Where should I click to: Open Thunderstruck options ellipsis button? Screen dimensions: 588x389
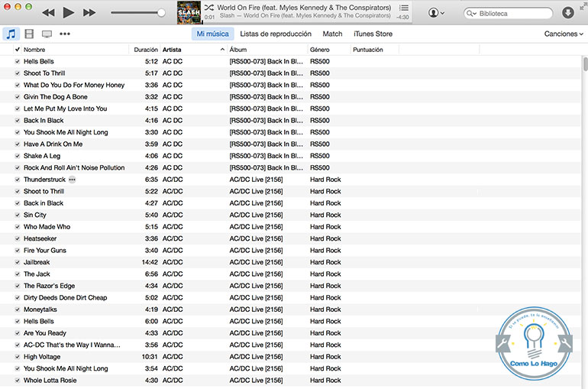pos(72,180)
